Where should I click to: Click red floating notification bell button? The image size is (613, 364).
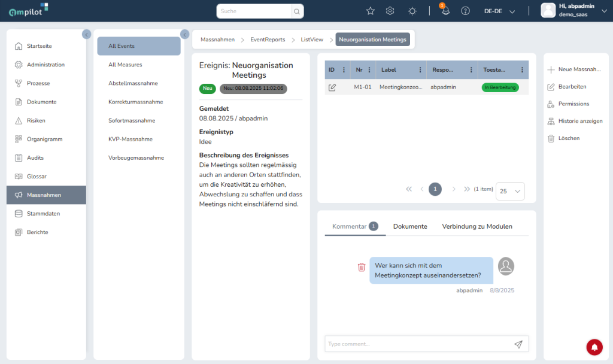click(x=594, y=347)
